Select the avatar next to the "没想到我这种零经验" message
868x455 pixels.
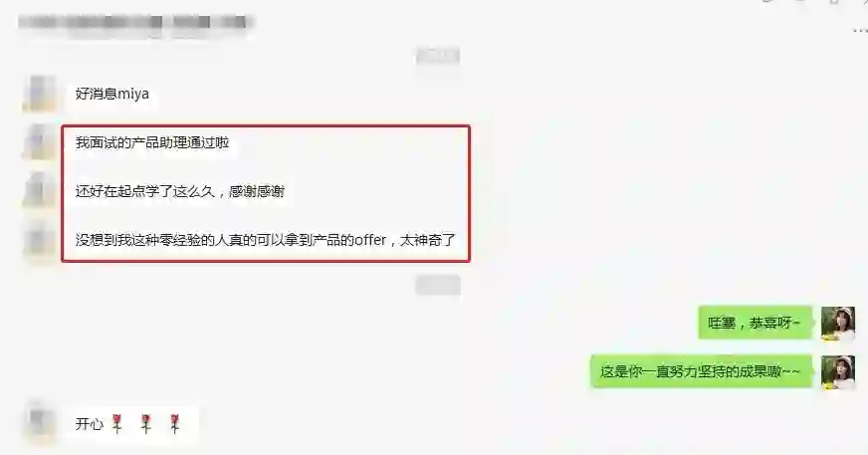[x=40, y=240]
